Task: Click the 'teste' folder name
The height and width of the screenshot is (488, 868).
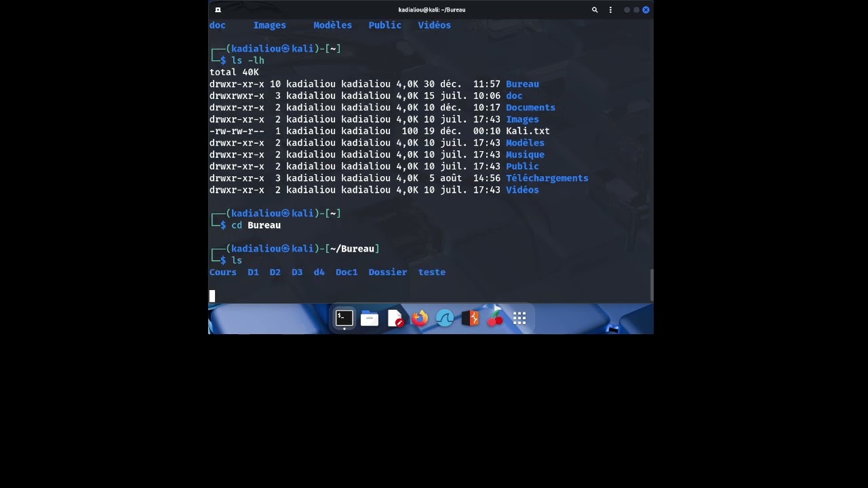Action: [432, 272]
